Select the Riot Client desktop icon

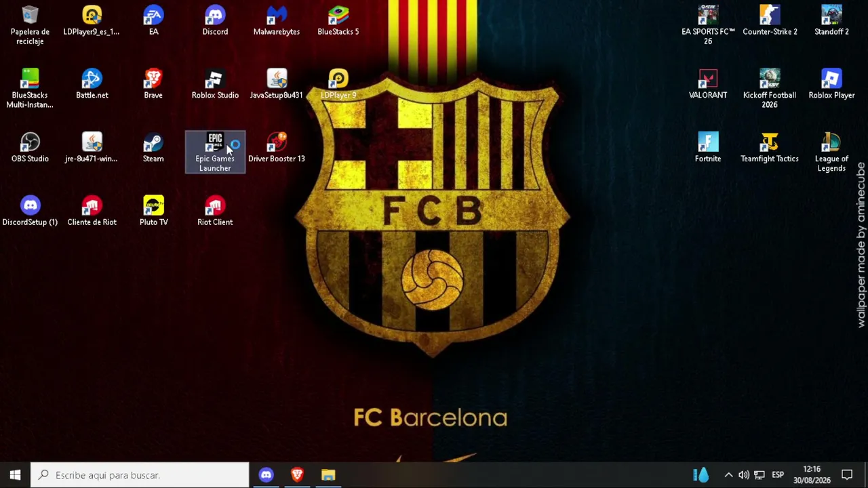[x=215, y=211]
